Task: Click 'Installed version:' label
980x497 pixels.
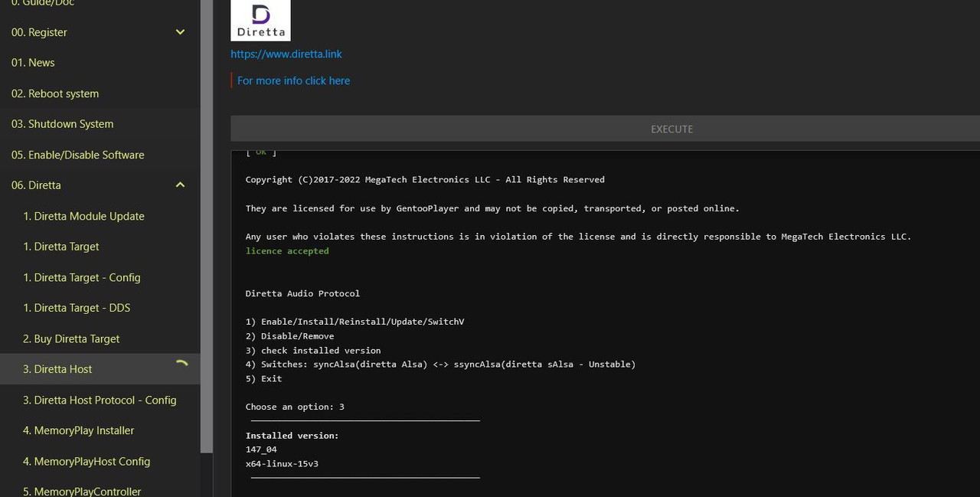Action: (x=292, y=436)
